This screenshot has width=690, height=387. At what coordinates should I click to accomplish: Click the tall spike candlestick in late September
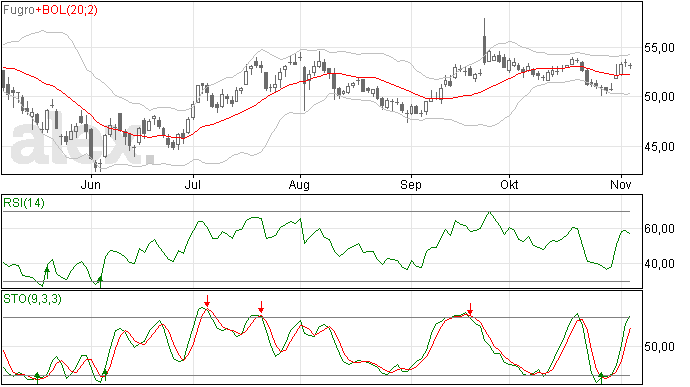coord(484,42)
